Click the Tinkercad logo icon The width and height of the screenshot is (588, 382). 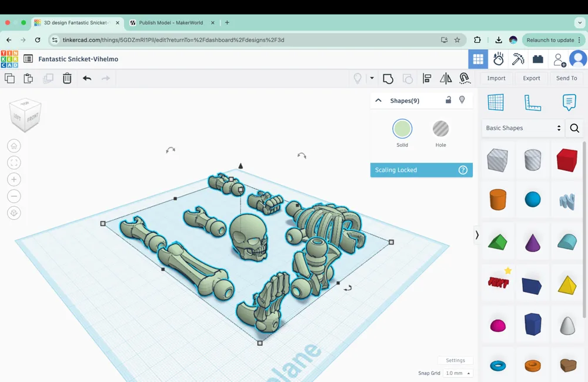(x=9, y=59)
